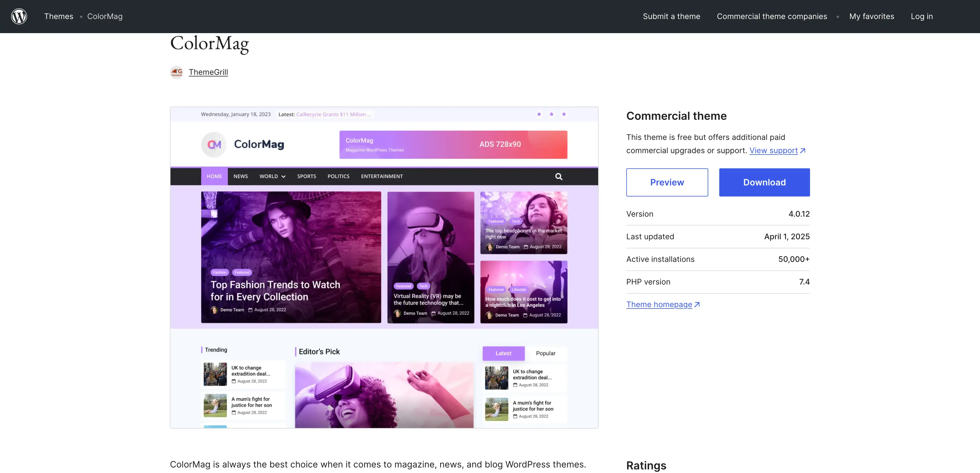Click the ColorMag description paragraph
Viewport: 980px width, 473px height.
(x=378, y=464)
